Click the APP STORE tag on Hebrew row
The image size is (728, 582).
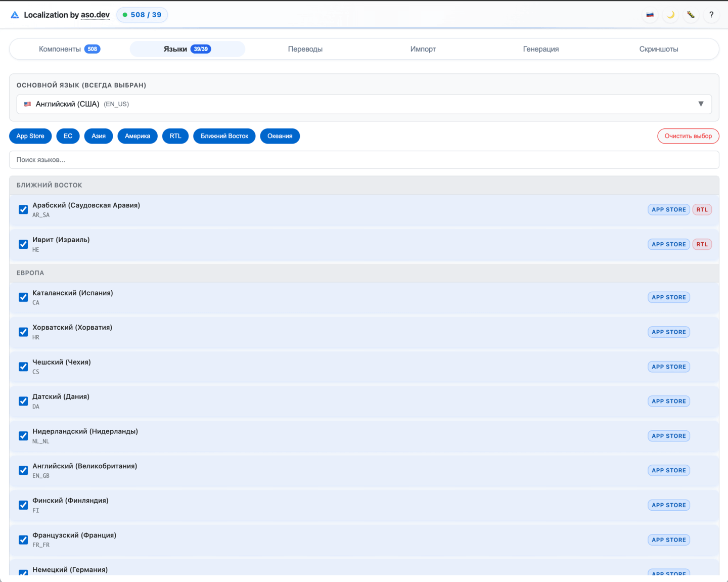coord(668,245)
